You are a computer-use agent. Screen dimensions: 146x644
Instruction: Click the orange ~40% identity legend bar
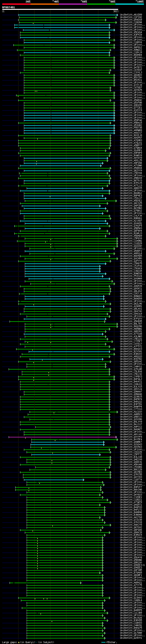(45, 4)
